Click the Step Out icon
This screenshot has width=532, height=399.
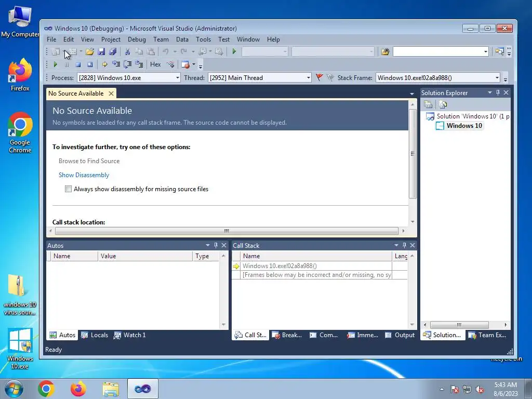click(139, 64)
